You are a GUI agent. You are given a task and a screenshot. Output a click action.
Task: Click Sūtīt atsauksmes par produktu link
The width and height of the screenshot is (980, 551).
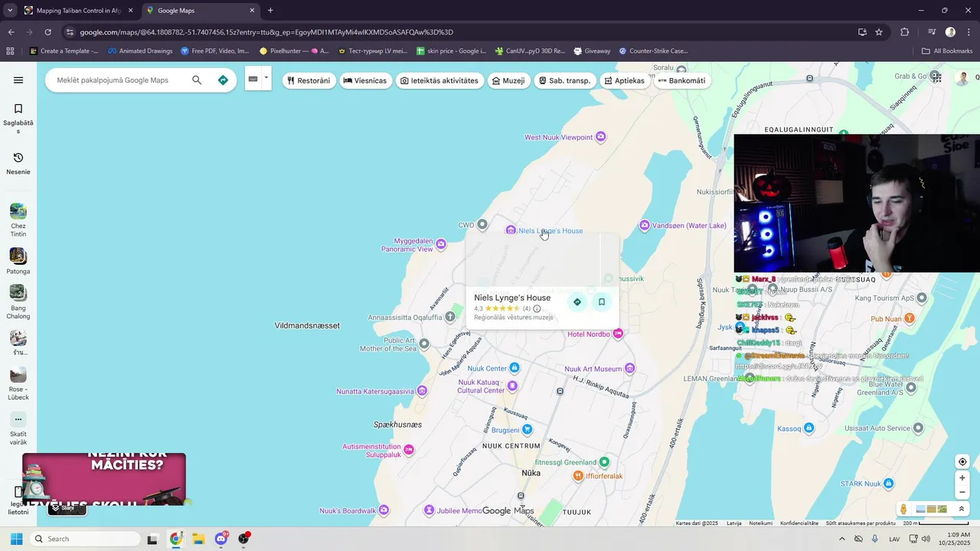(861, 523)
